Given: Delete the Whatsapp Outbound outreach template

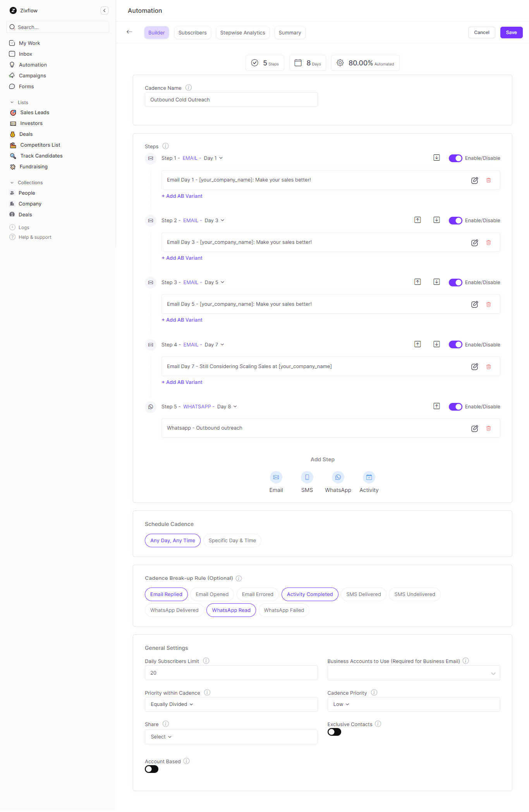Looking at the screenshot, I should [488, 428].
